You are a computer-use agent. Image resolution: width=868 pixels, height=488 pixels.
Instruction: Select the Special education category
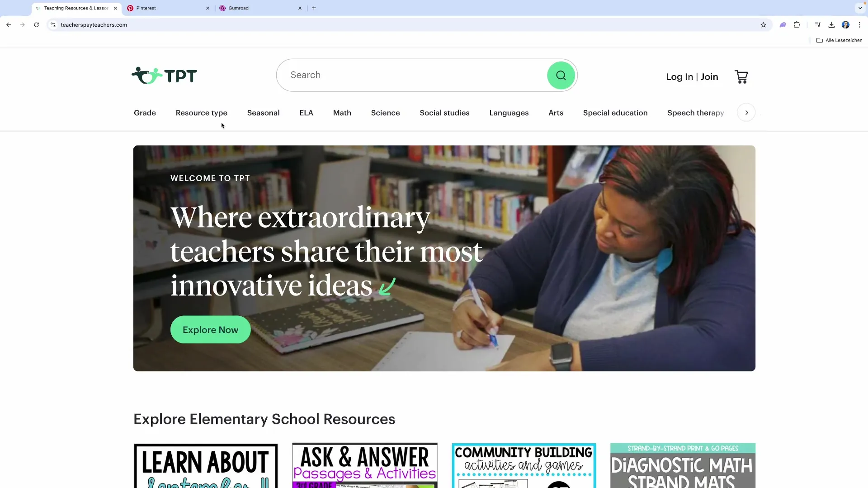pyautogui.click(x=615, y=113)
